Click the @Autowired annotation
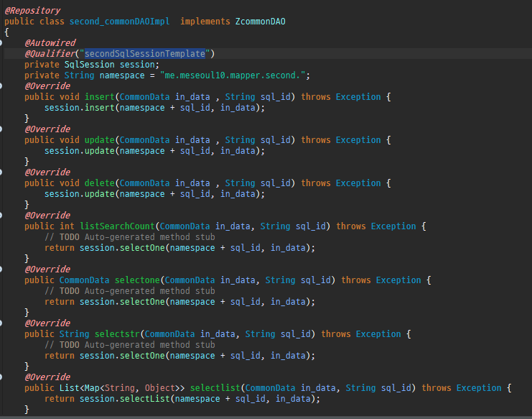The image size is (532, 419). 50,43
